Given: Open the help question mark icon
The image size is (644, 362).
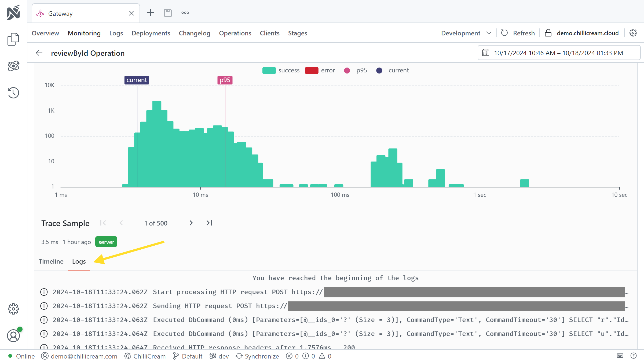Looking at the screenshot, I should (x=634, y=356).
